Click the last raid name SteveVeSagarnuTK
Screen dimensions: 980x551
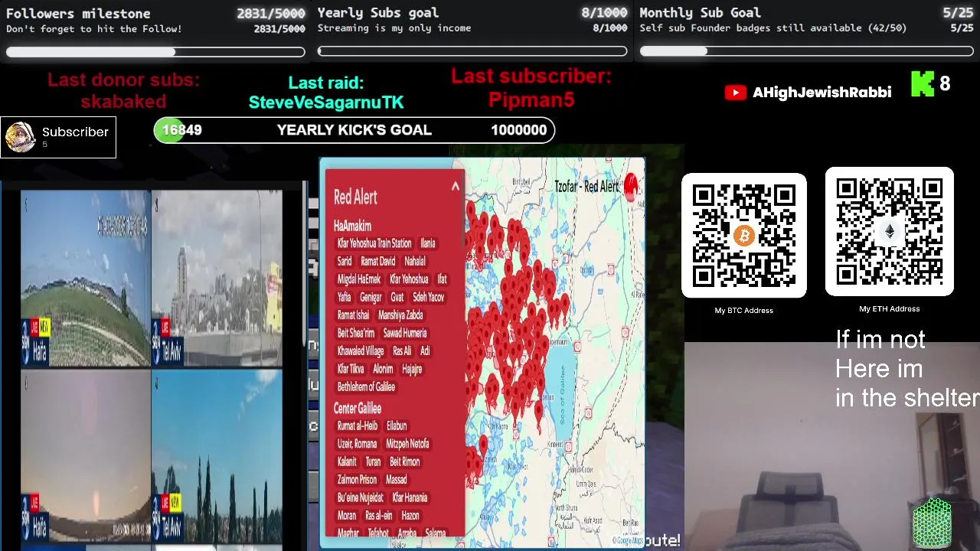326,102
